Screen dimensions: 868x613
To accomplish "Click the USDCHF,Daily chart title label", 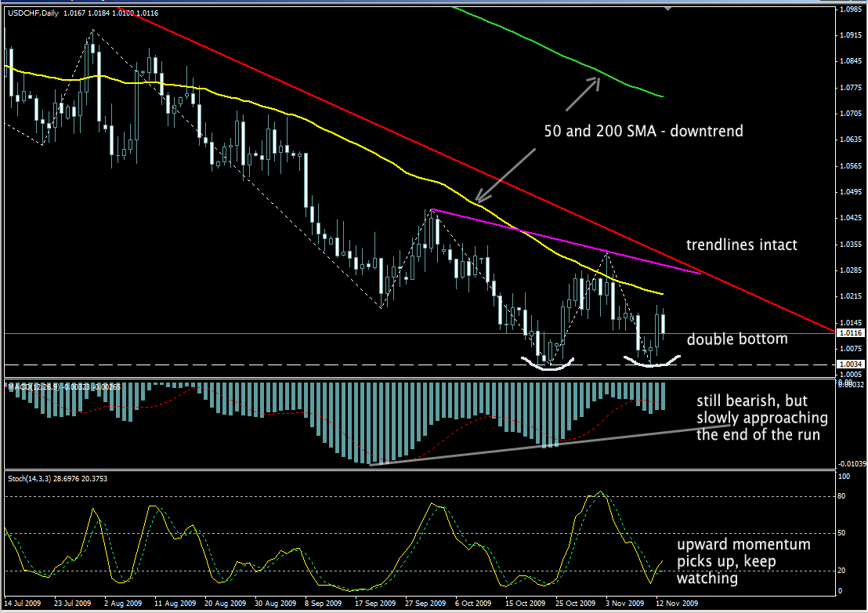I will click(x=34, y=12).
